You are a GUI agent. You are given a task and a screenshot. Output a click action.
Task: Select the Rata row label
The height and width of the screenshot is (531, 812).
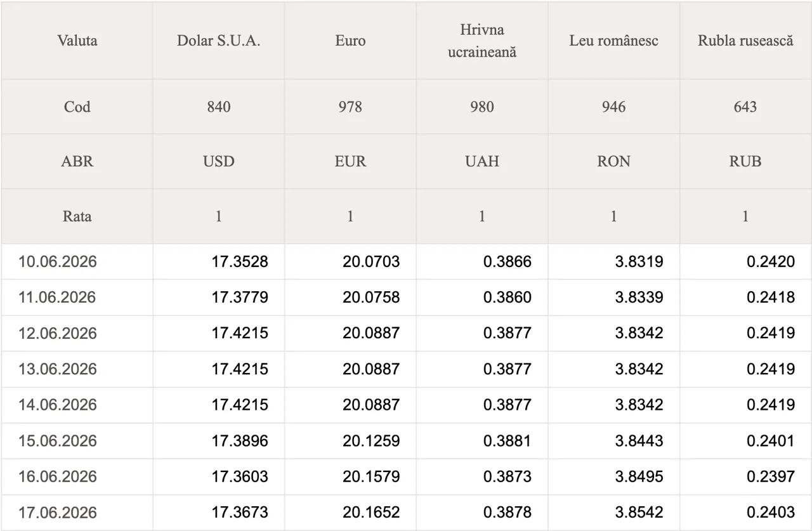coord(77,216)
